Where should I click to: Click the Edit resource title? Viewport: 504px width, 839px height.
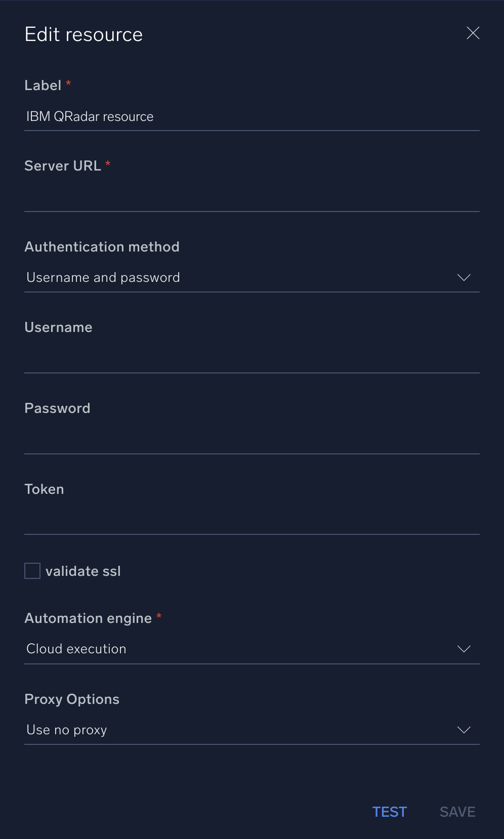tap(83, 35)
